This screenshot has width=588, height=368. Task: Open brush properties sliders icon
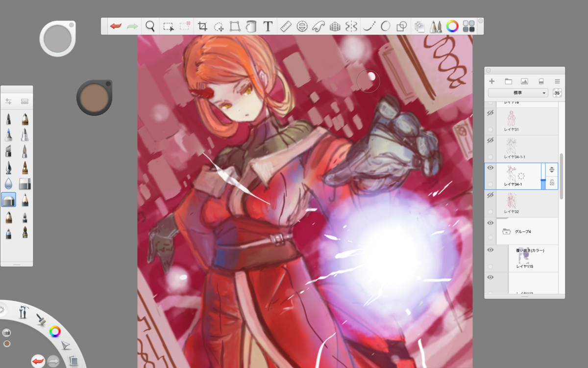coord(8,101)
